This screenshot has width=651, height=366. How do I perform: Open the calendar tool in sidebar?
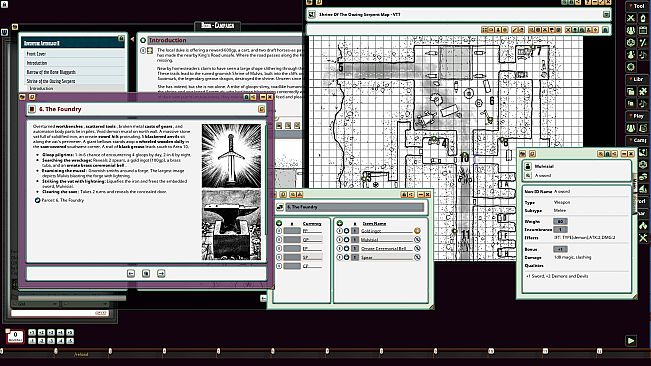point(643,30)
